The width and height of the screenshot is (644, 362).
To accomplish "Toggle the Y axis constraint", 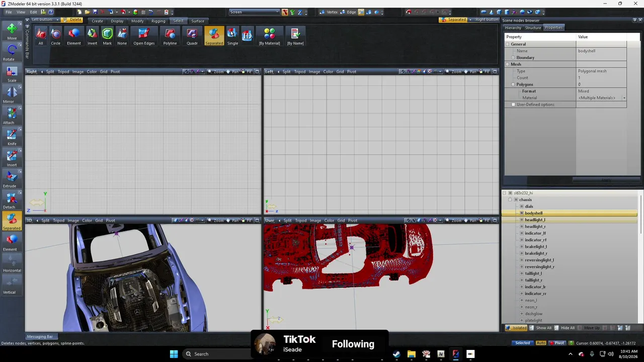I will [x=292, y=12].
